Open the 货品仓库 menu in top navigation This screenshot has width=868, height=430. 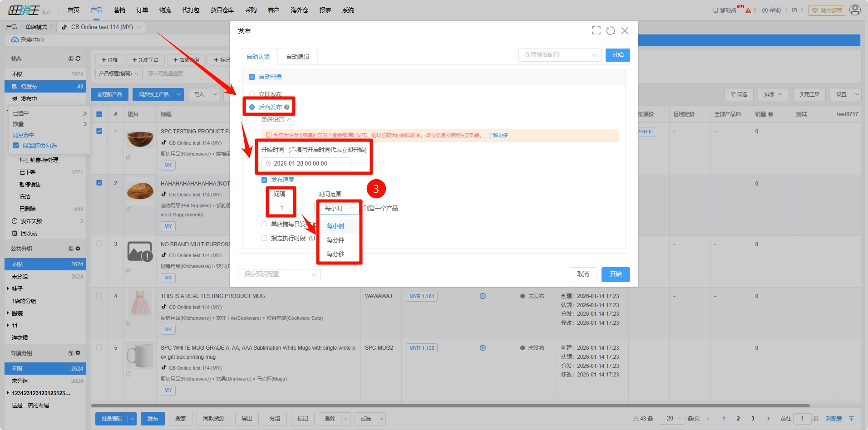click(222, 10)
